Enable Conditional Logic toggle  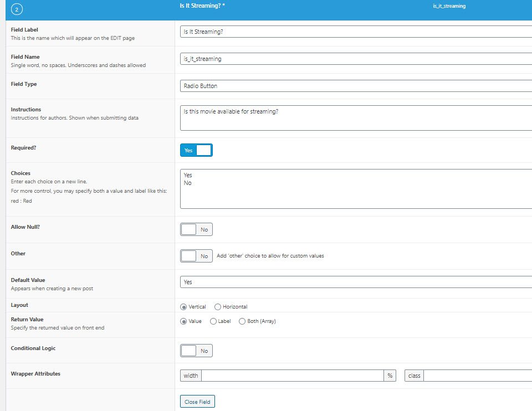pyautogui.click(x=196, y=351)
